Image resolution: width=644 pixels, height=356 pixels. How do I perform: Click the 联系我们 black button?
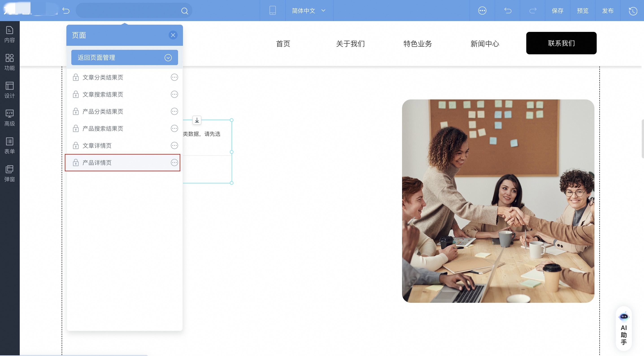tap(561, 43)
